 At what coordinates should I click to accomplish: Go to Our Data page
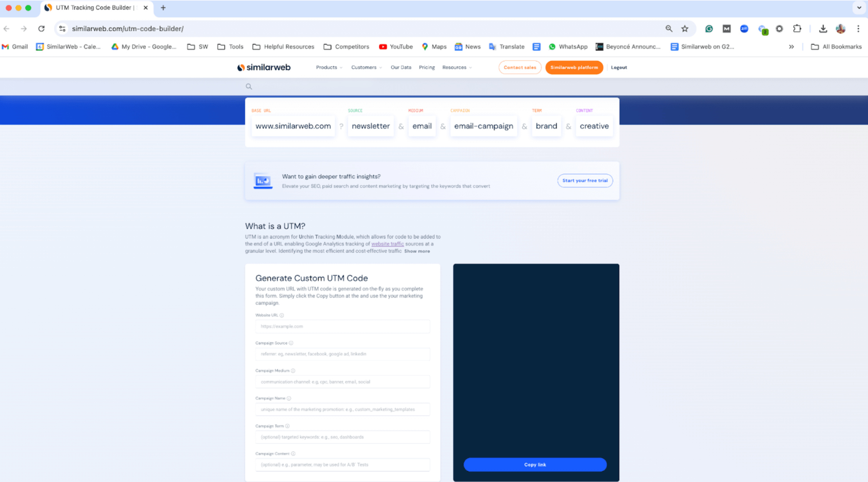coord(401,67)
